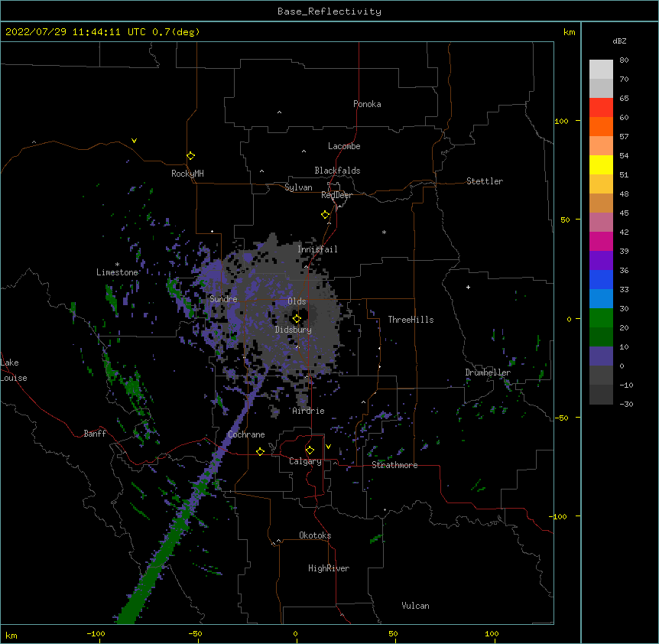Click the Ponoka city label
This screenshot has width=659, height=644.
367,104
